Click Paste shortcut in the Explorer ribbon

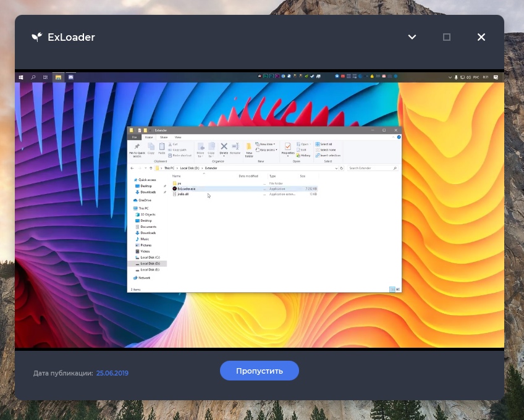(180, 156)
